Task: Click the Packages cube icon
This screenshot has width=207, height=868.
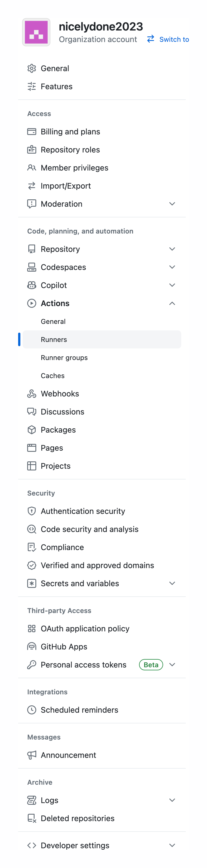Action: tap(32, 429)
